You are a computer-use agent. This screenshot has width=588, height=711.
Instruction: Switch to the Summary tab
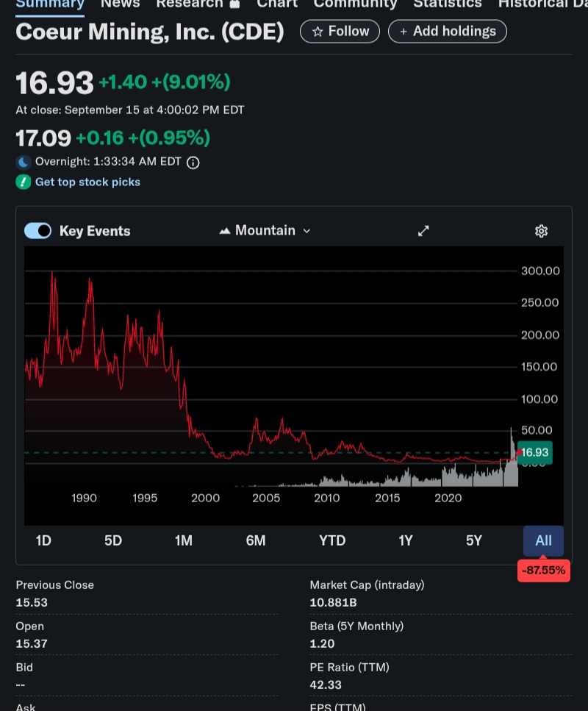tap(50, 4)
